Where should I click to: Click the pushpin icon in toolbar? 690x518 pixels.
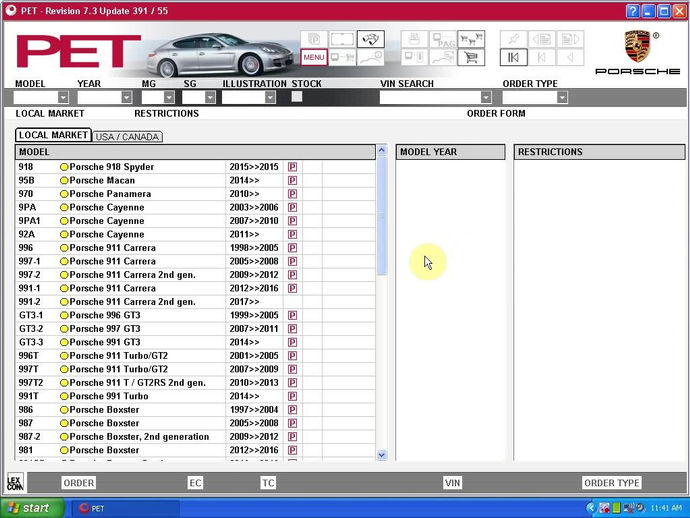514,39
